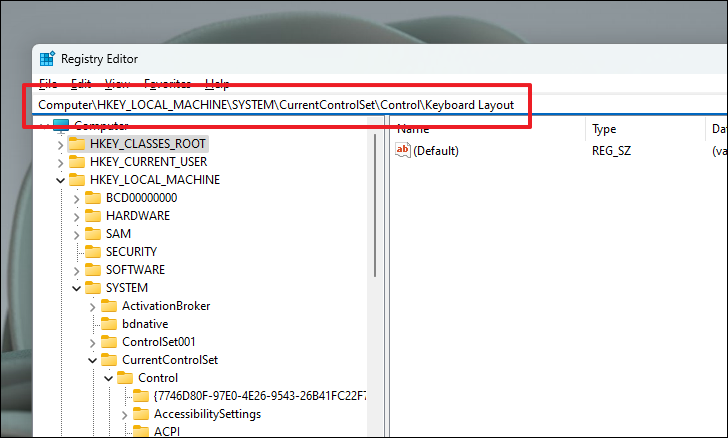Open the View menu
This screenshot has width=728, height=438.
click(117, 84)
